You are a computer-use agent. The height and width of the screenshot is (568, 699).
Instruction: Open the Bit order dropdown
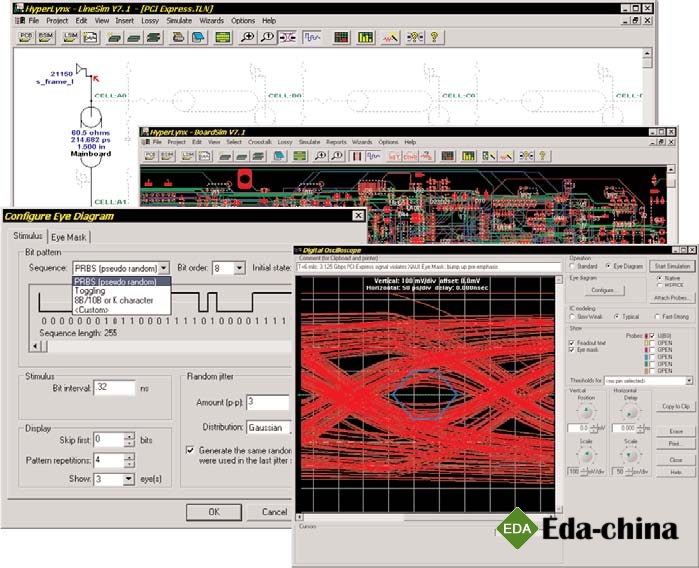(239, 268)
